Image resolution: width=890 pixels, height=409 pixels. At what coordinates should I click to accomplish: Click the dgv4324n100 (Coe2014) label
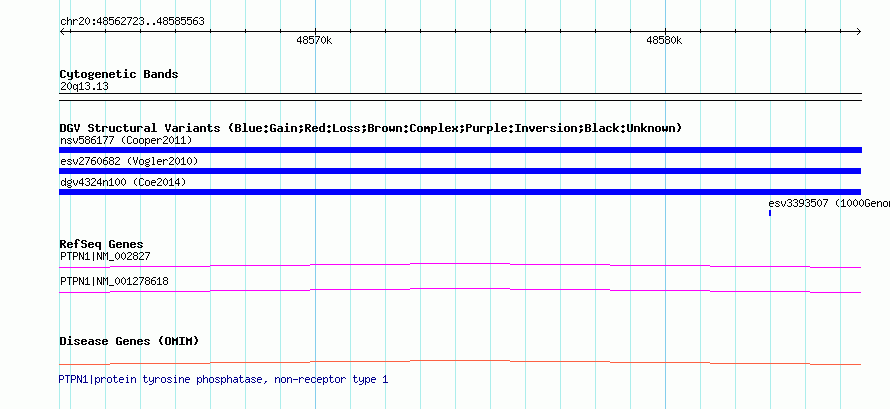(123, 183)
